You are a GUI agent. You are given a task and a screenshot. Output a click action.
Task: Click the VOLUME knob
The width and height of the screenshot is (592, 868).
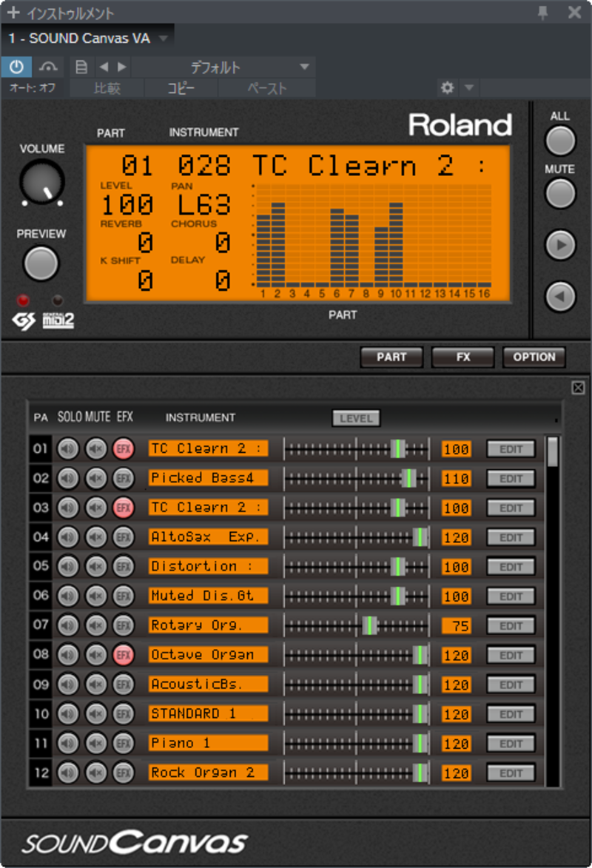[x=42, y=182]
